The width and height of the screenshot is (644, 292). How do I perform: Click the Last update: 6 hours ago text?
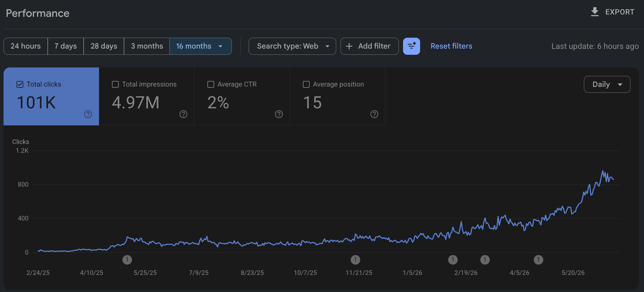tap(595, 46)
